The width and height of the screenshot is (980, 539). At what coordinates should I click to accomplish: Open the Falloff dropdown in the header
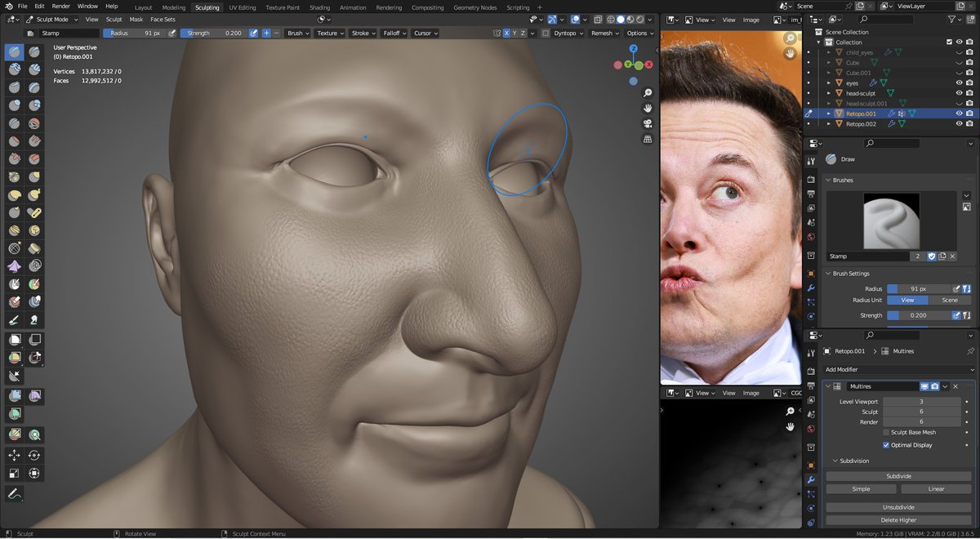pyautogui.click(x=394, y=33)
